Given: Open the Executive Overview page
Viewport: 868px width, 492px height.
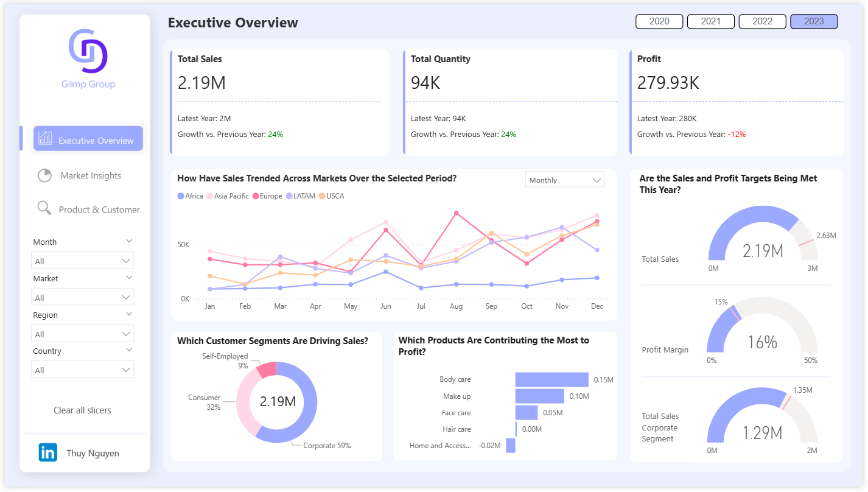Looking at the screenshot, I should (88, 139).
